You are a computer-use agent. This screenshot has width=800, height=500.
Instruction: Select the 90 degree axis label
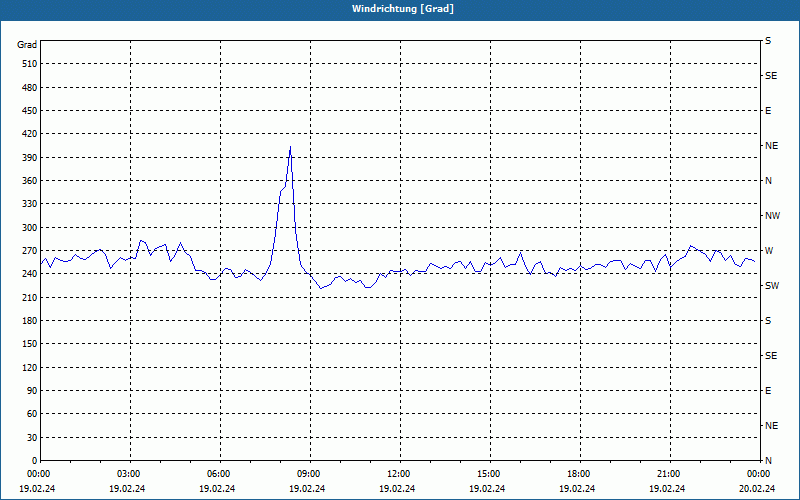click(x=32, y=390)
